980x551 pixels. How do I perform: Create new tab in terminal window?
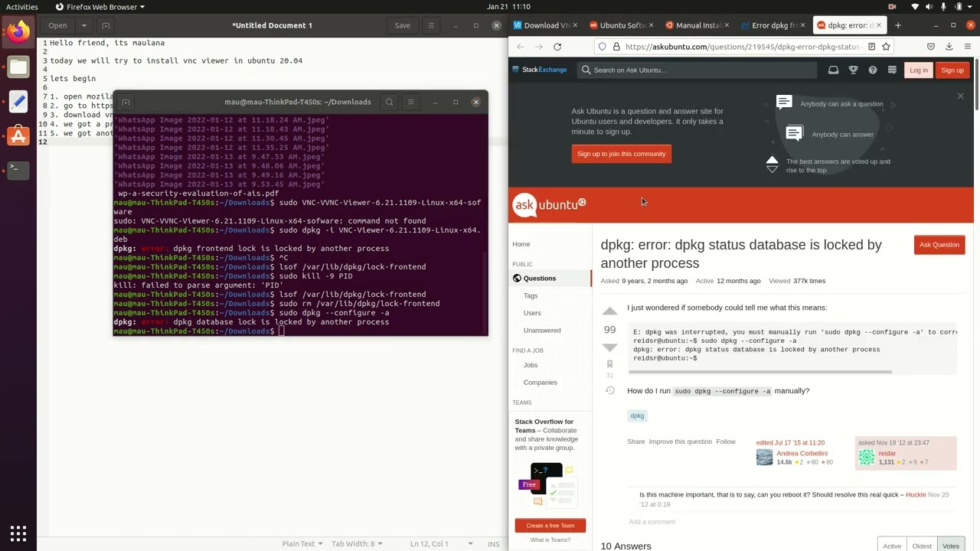point(126,102)
